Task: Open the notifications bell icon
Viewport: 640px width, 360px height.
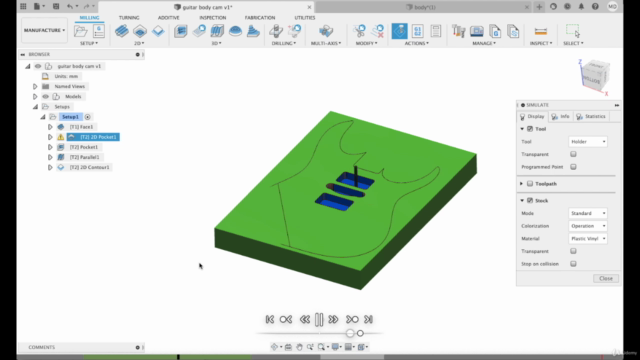Action: 581,7
